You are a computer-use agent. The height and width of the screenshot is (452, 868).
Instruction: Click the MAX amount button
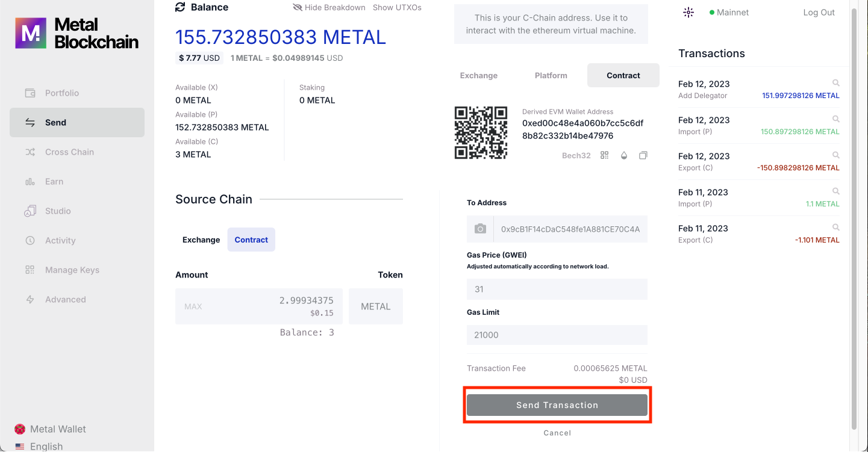click(193, 306)
